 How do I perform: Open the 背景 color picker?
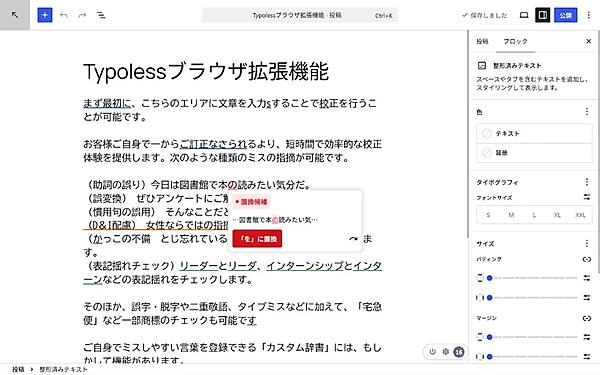(x=534, y=153)
